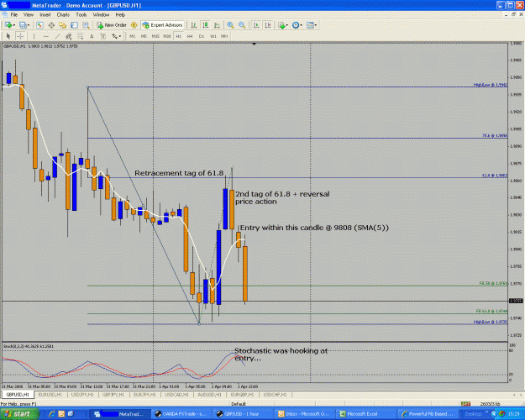The height and width of the screenshot is (420, 525).
Task: Switch to line chart view
Action: click(x=217, y=25)
